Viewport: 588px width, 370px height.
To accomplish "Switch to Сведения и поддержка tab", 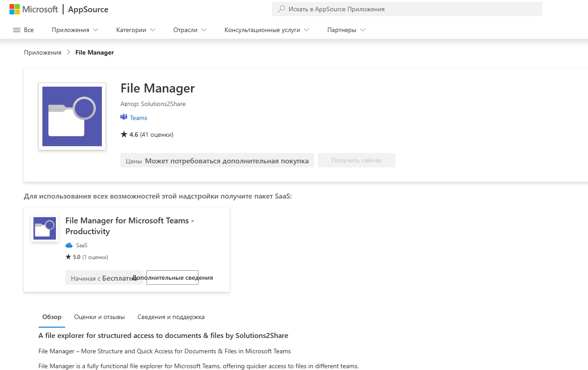I will (x=171, y=317).
